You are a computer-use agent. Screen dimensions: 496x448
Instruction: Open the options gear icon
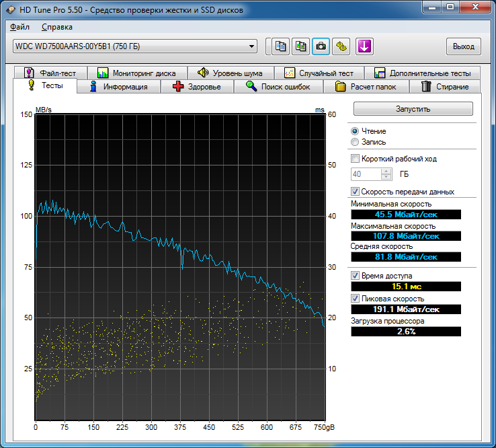tap(341, 46)
